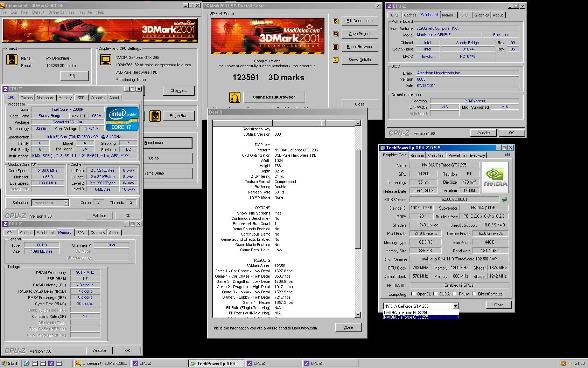
Task: Click the 3DMark2001 SE title bar icon
Action: [3, 6]
